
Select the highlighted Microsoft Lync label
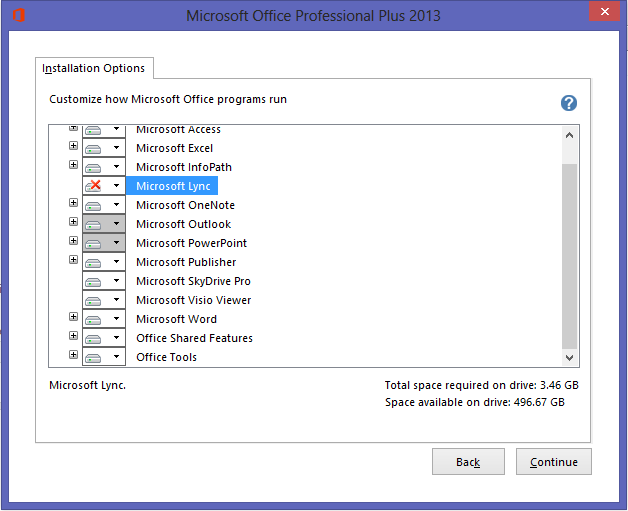[x=173, y=186]
